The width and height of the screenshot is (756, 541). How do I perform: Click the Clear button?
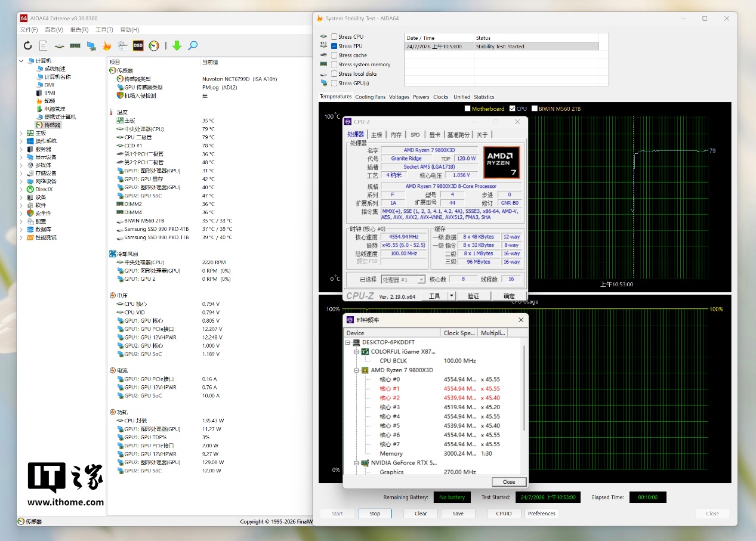coord(421,514)
